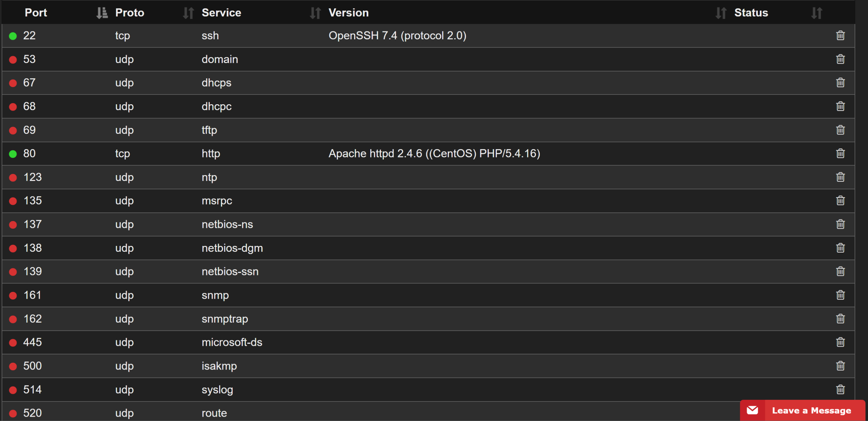The width and height of the screenshot is (868, 421).
Task: Click the envelope icon in message widget
Action: point(753,410)
